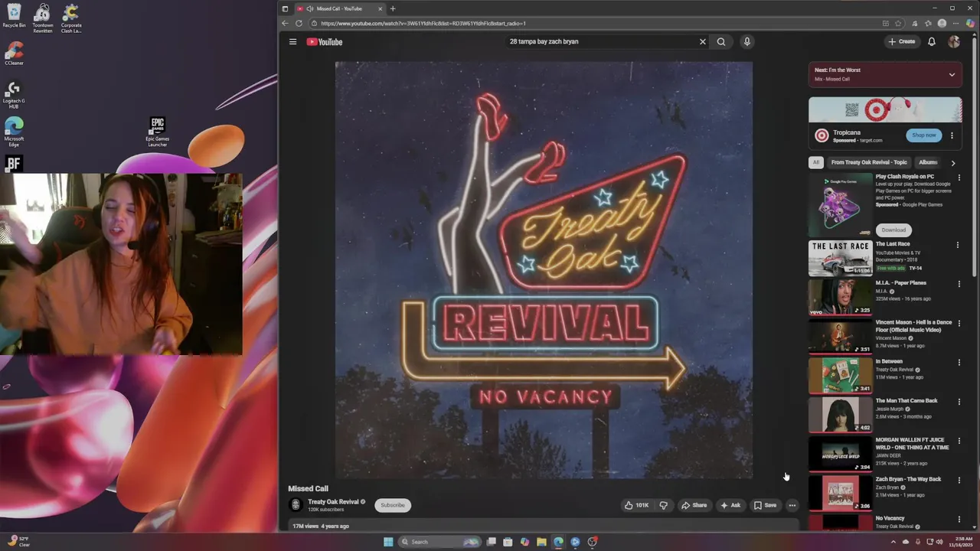Select the Albums filter chip
The image size is (980, 551).
pyautogui.click(x=928, y=162)
